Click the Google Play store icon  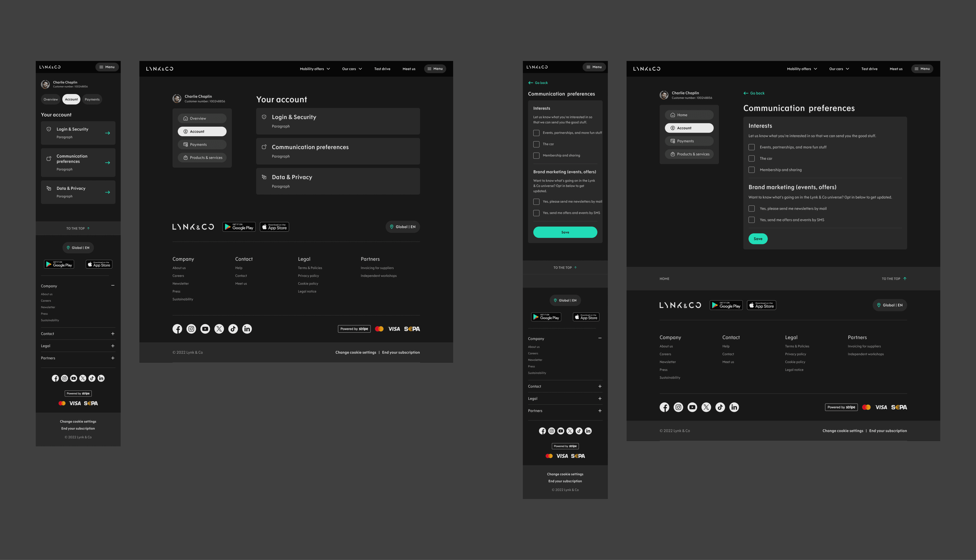coord(59,264)
